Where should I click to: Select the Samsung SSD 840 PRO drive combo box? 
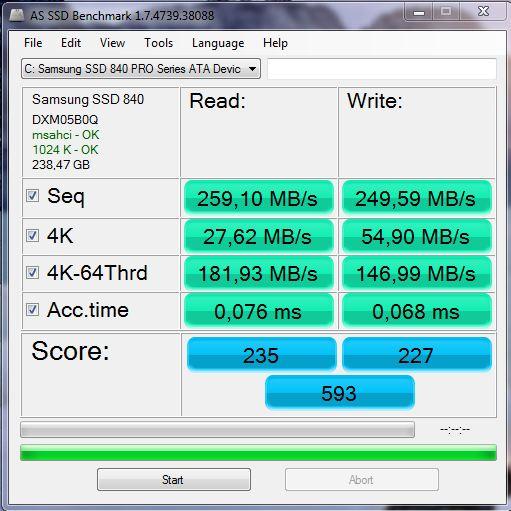coord(141,69)
